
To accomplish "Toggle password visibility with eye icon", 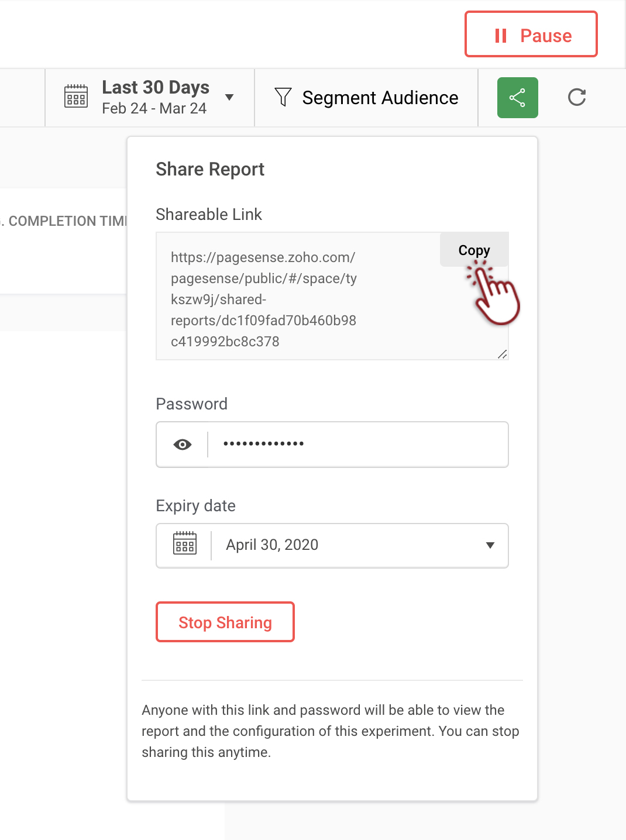I will [183, 445].
